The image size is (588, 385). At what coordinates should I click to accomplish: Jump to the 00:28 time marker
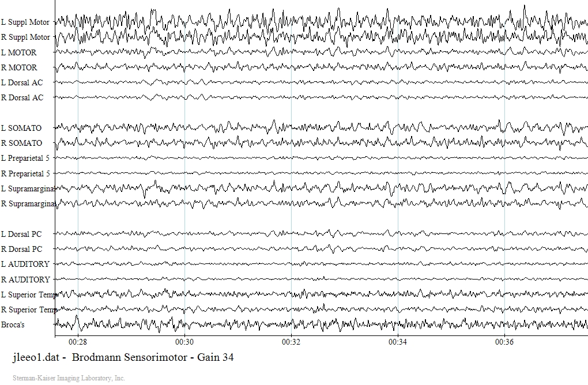[78, 342]
